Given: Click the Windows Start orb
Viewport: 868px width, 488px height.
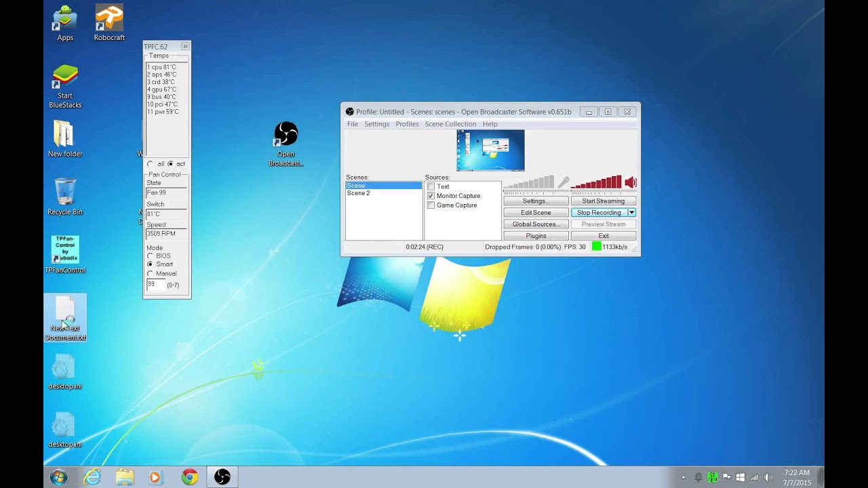Looking at the screenshot, I should [x=58, y=477].
